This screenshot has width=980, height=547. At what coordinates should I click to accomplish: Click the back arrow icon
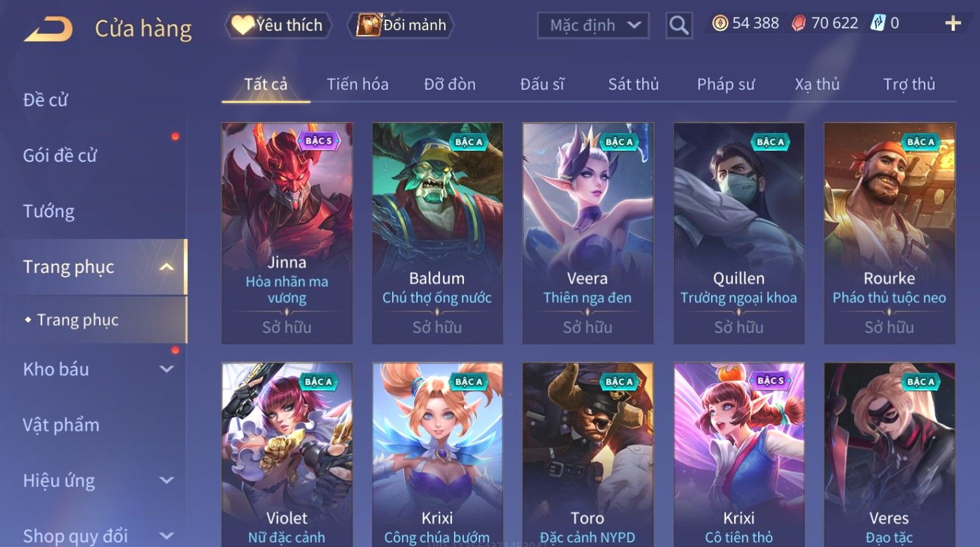[48, 29]
